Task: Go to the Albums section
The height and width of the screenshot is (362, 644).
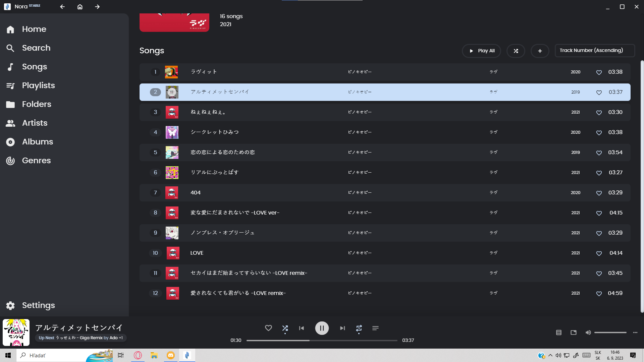Action: point(37,142)
